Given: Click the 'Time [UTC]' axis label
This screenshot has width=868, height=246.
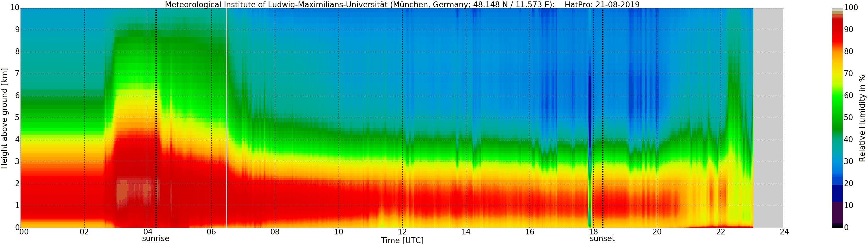Looking at the screenshot, I should [402, 241].
